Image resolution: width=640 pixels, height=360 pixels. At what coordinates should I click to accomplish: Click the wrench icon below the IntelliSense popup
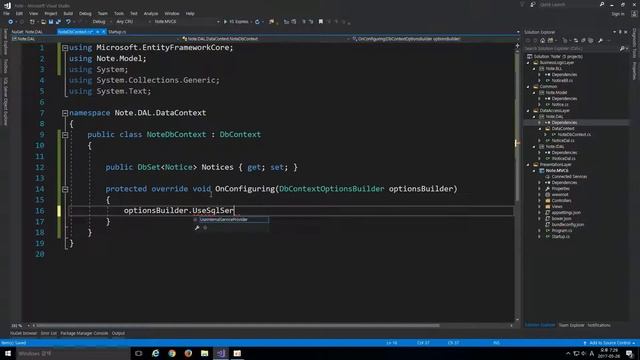click(197, 228)
